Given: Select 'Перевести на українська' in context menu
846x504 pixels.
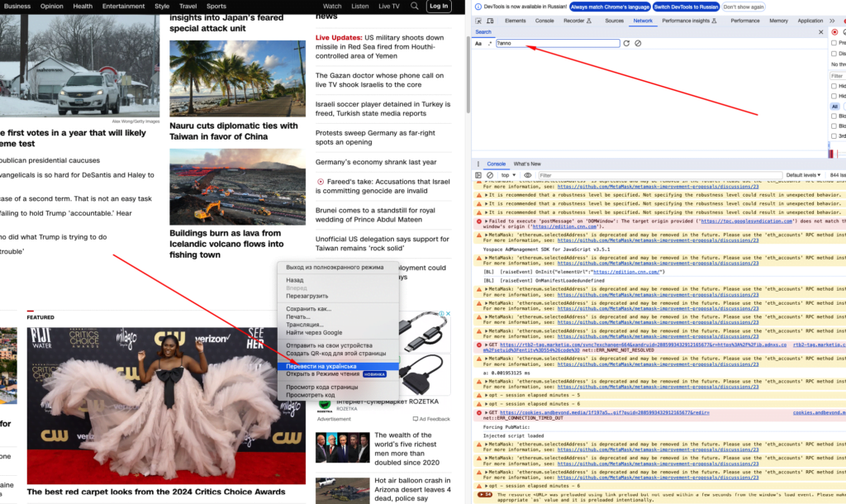Looking at the screenshot, I should point(321,365).
